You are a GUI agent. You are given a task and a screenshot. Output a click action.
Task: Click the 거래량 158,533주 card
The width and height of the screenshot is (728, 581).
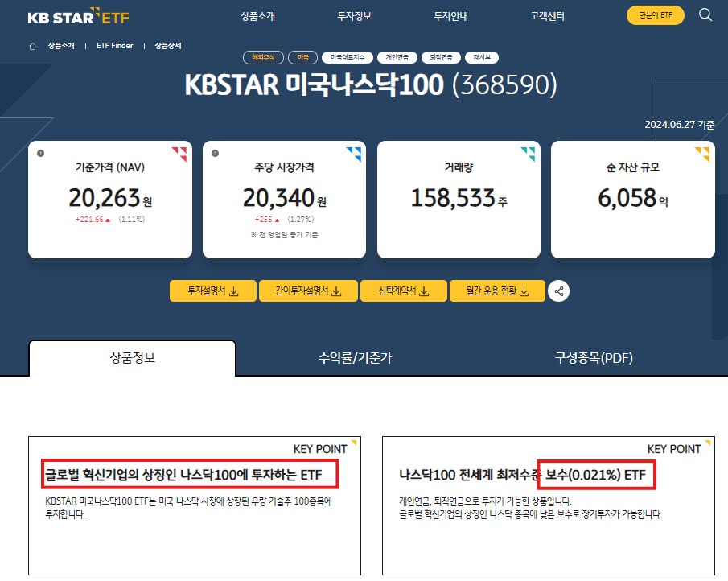click(459, 200)
